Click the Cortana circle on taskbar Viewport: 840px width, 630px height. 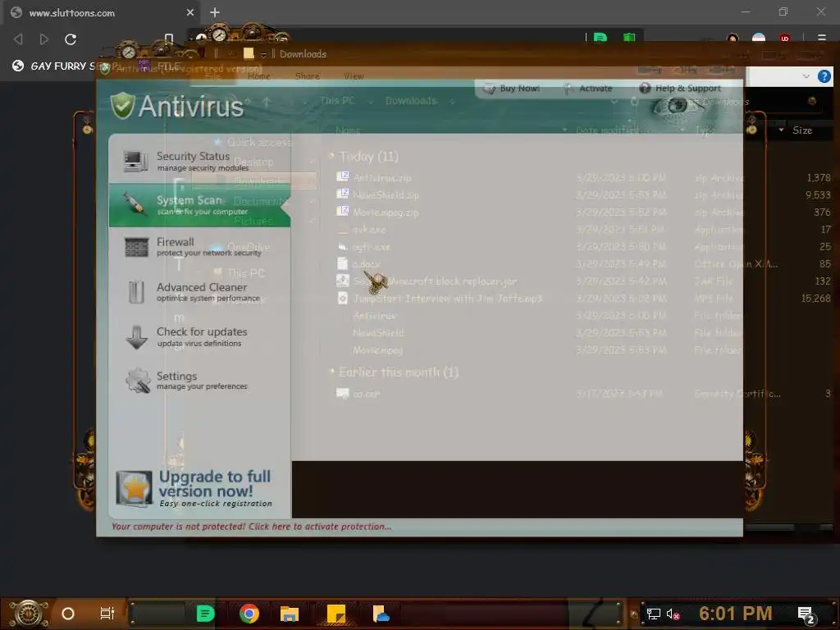tap(68, 614)
